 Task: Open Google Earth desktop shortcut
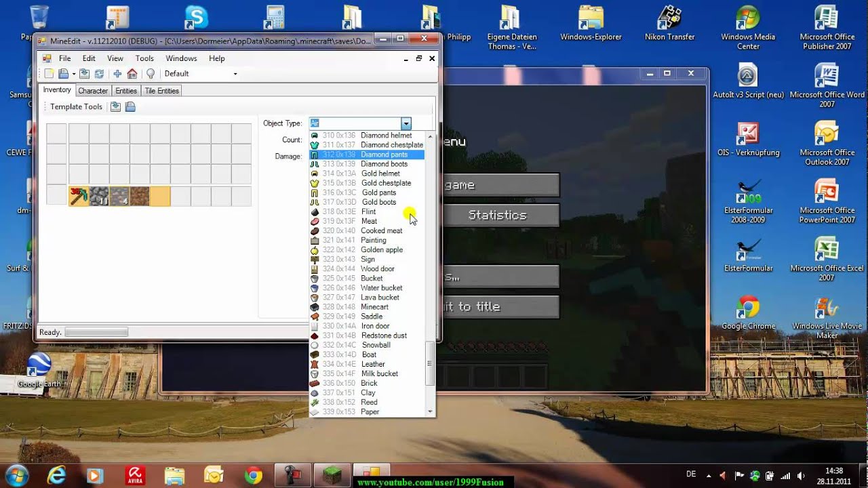point(39,370)
